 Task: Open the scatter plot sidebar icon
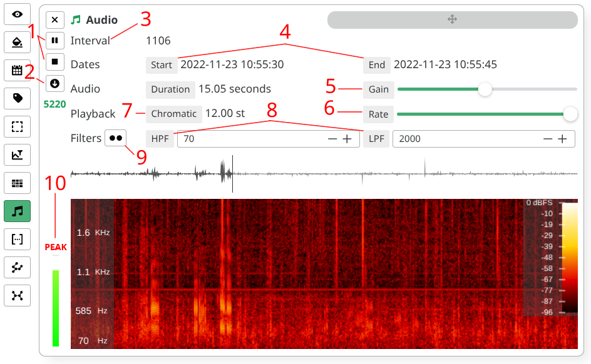[18, 268]
